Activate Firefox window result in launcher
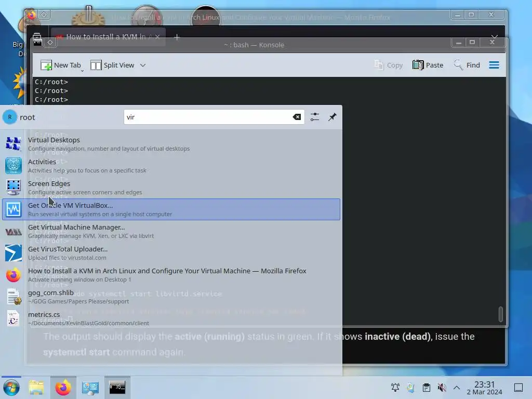Viewport: 532px width, 399px height. pyautogui.click(x=171, y=275)
